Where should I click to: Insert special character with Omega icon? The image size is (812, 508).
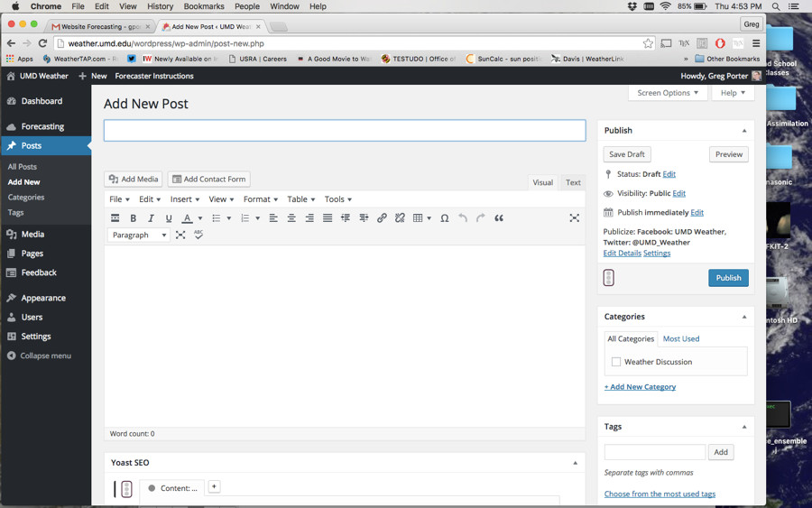tap(444, 218)
